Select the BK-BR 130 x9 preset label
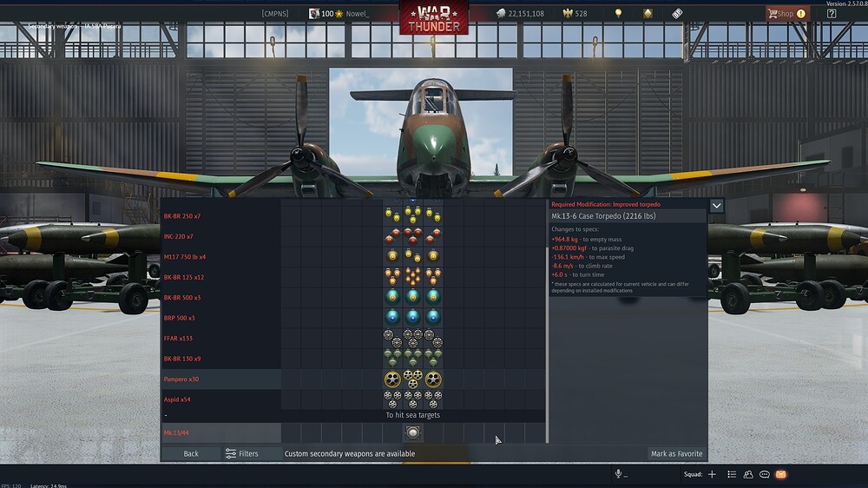 coord(182,359)
